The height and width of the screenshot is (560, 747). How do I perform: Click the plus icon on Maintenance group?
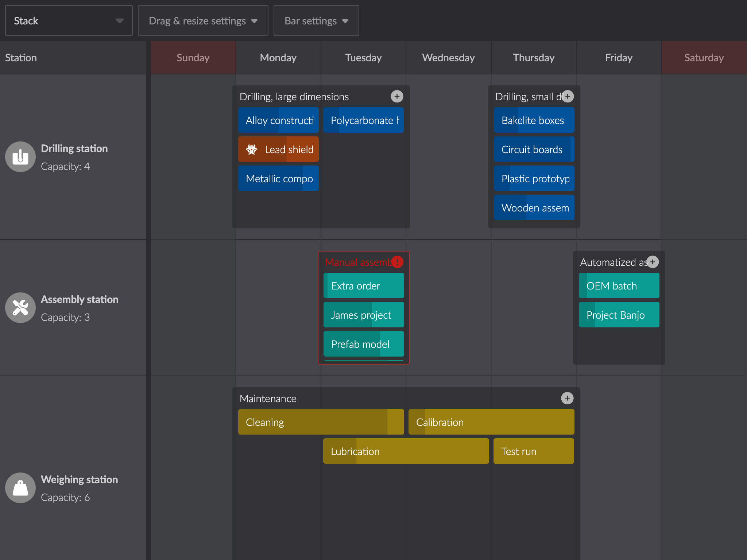567,398
